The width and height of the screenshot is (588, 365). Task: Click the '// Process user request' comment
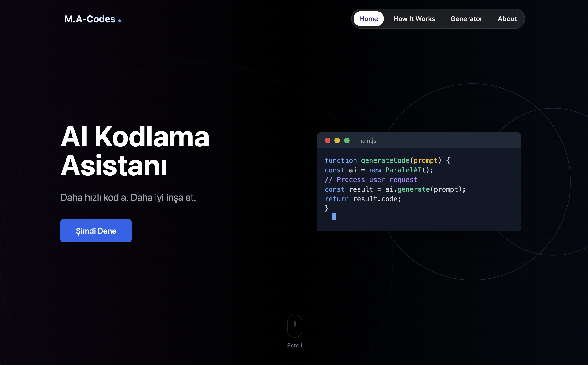tap(371, 180)
